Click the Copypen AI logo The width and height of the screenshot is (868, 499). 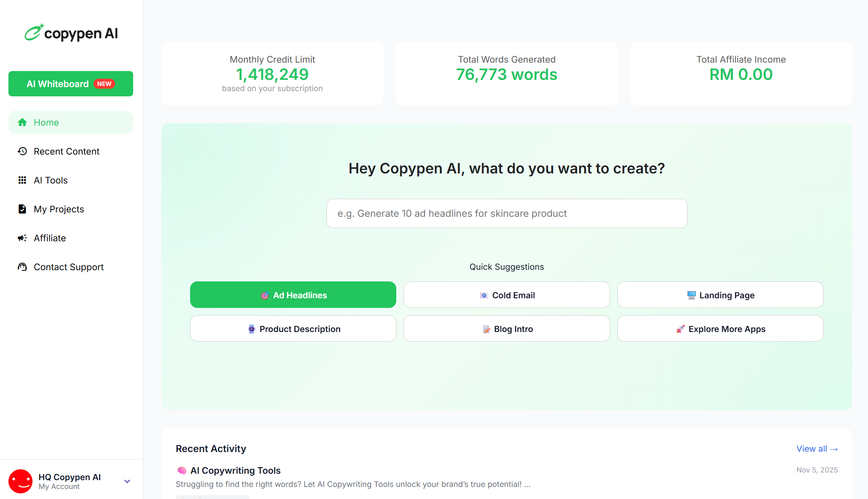[x=71, y=33]
